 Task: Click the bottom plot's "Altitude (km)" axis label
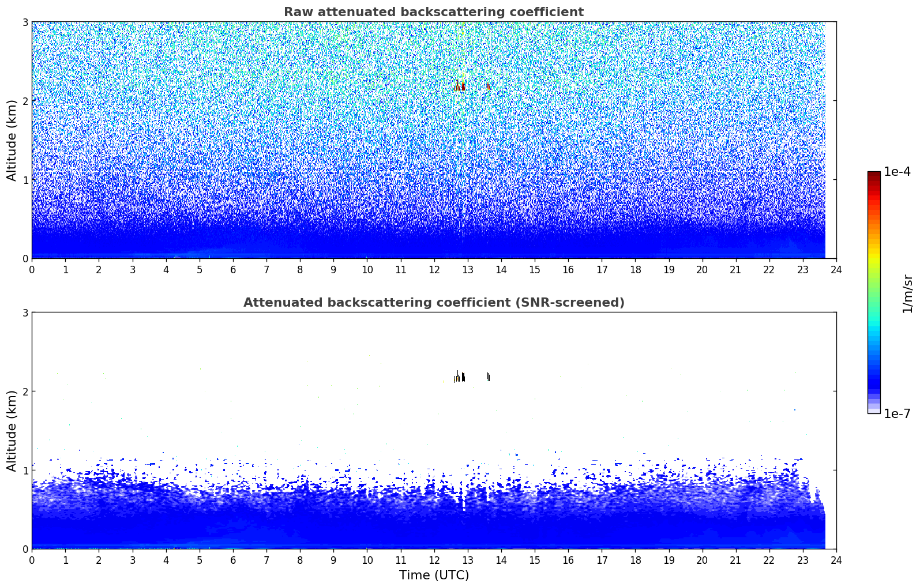[x=12, y=431]
